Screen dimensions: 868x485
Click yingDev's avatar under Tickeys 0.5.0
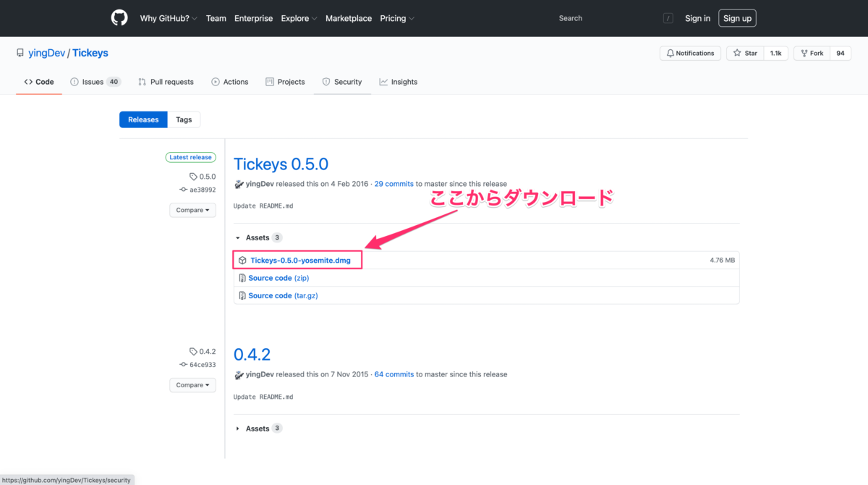pyautogui.click(x=239, y=183)
